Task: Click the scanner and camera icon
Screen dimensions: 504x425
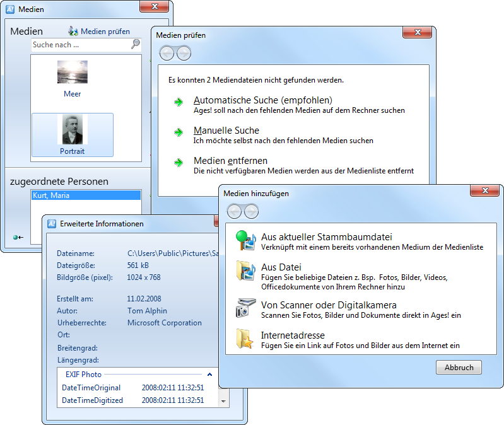Action: click(243, 307)
